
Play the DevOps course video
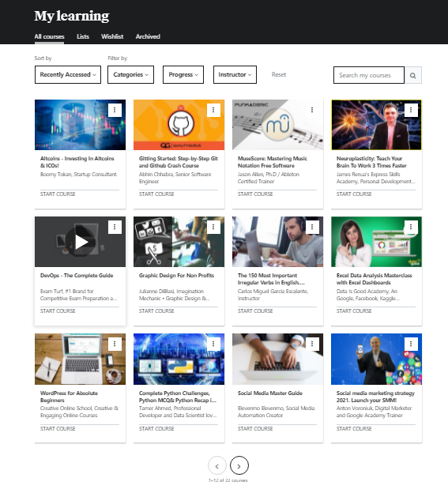81,242
